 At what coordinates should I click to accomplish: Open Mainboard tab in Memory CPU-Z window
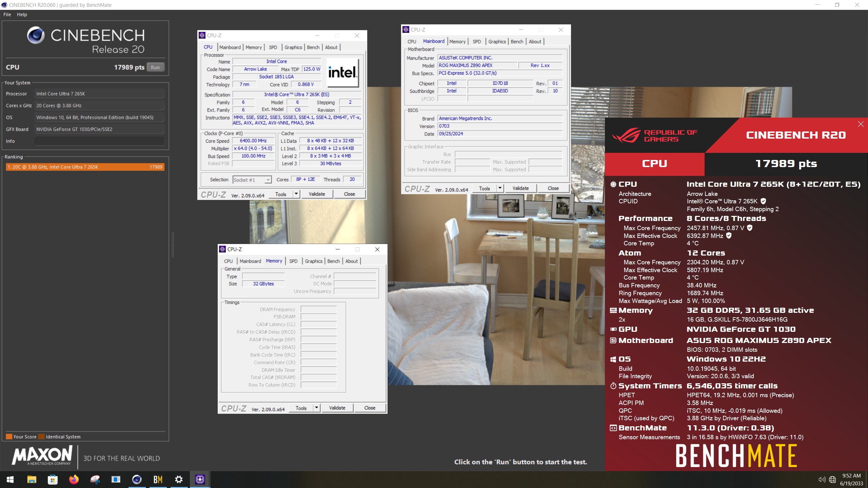coord(250,261)
